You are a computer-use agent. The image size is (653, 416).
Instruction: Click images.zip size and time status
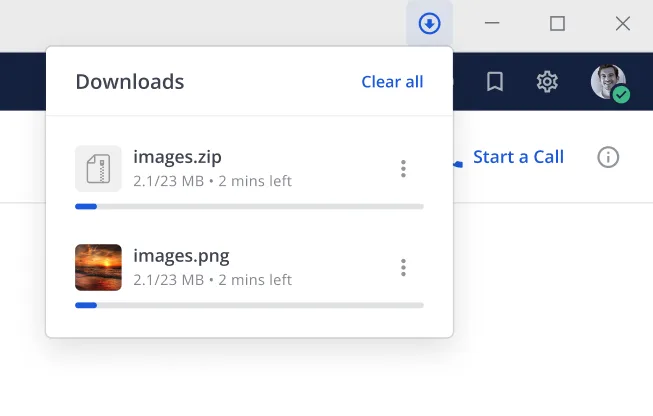tap(212, 181)
